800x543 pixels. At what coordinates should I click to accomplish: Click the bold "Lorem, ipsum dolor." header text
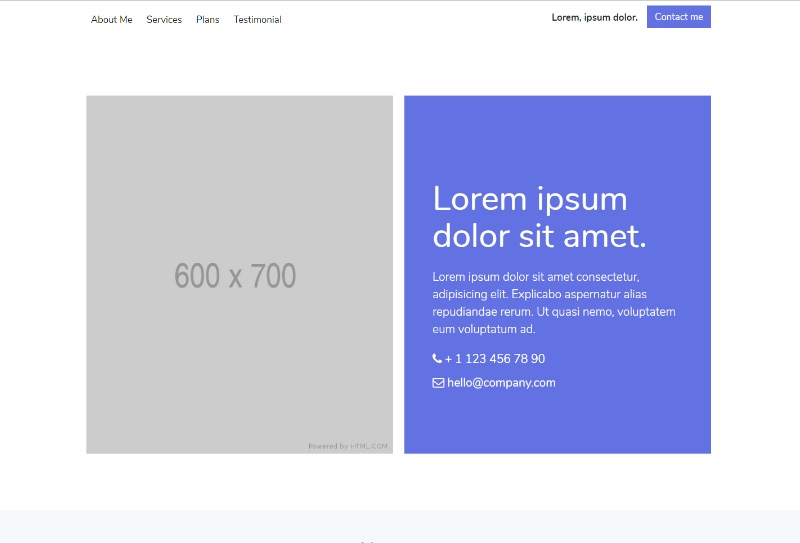pyautogui.click(x=594, y=17)
